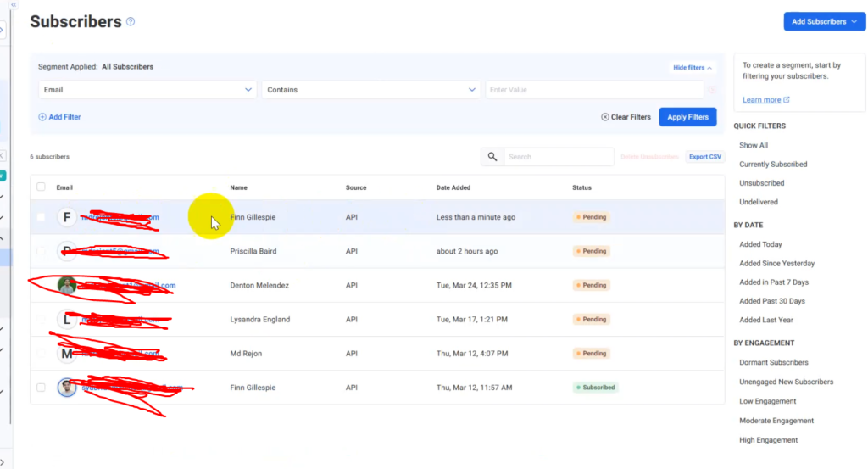Check the box for the first Finn Gillespie row
The height and width of the screenshot is (469, 868).
[x=41, y=217]
